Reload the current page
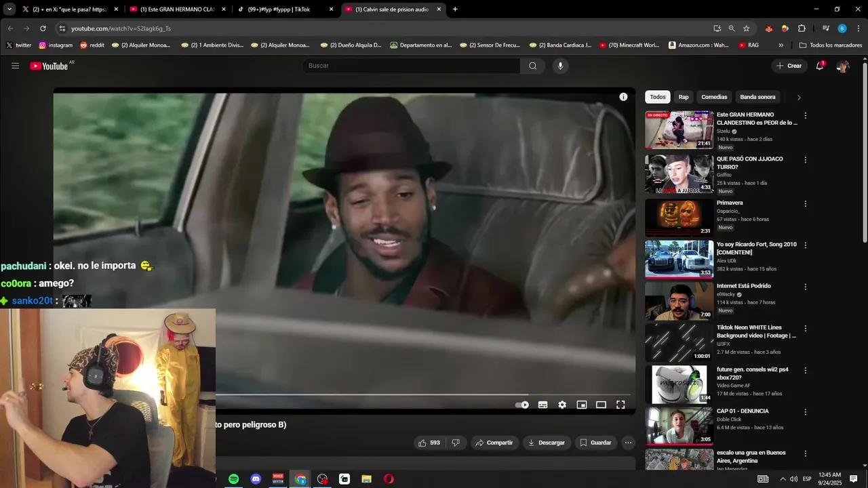 tap(43, 28)
